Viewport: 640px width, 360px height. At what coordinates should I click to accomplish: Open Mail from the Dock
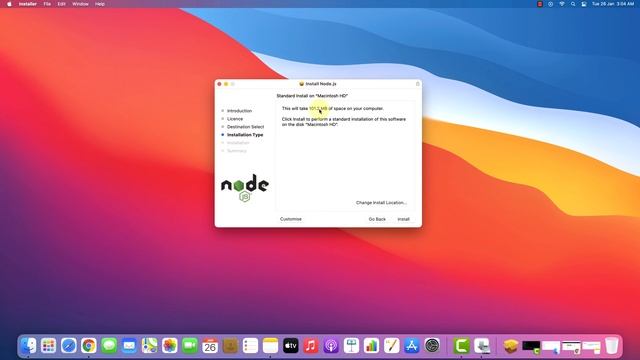tap(129, 346)
